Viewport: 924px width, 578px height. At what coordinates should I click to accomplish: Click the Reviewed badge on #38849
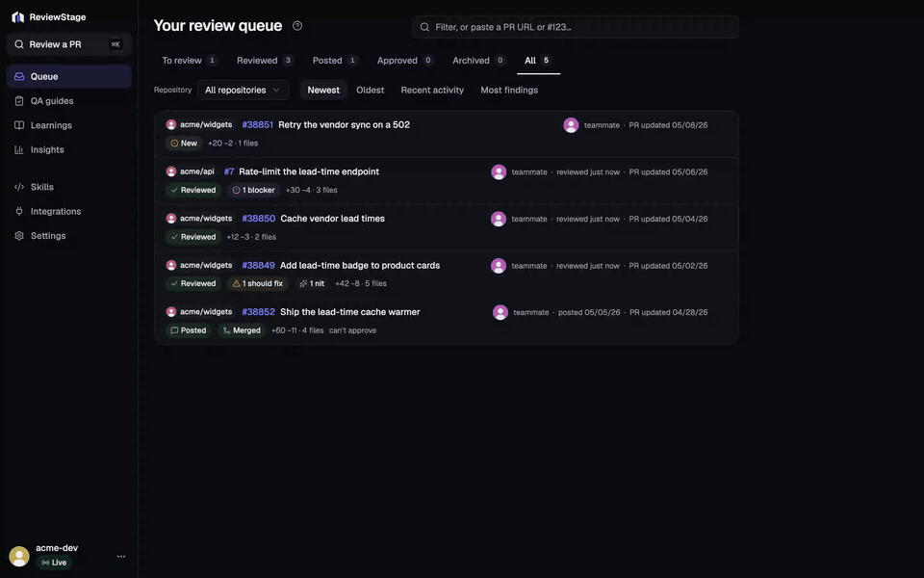pyautogui.click(x=193, y=283)
